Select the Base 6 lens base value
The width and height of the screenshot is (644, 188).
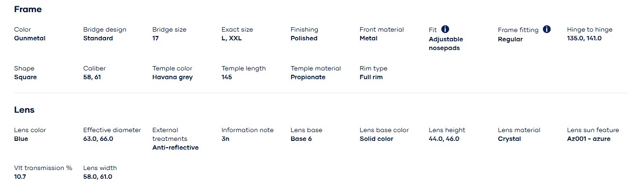click(x=301, y=139)
